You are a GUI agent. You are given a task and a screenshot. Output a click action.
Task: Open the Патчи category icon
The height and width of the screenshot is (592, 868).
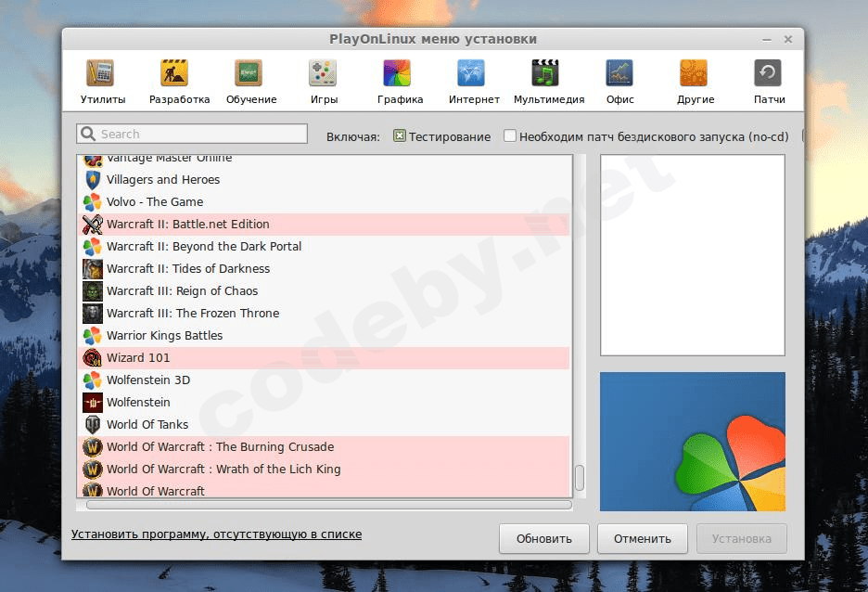(x=768, y=73)
